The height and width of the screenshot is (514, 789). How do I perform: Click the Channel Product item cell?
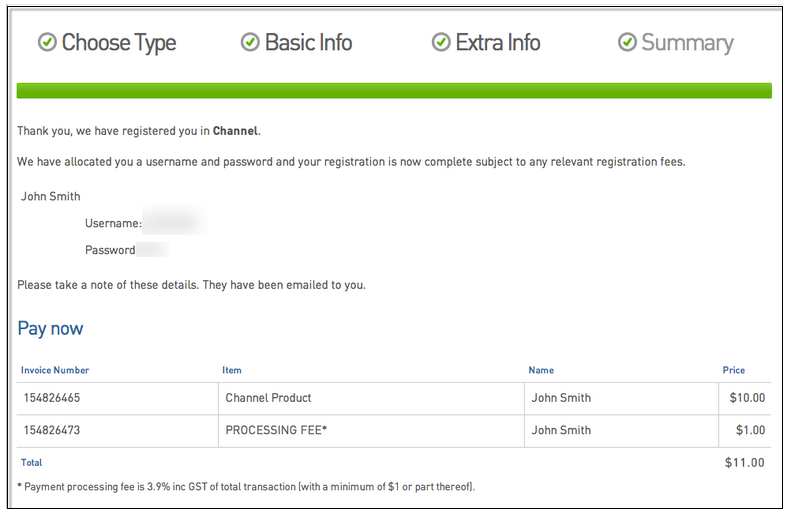[x=269, y=398]
